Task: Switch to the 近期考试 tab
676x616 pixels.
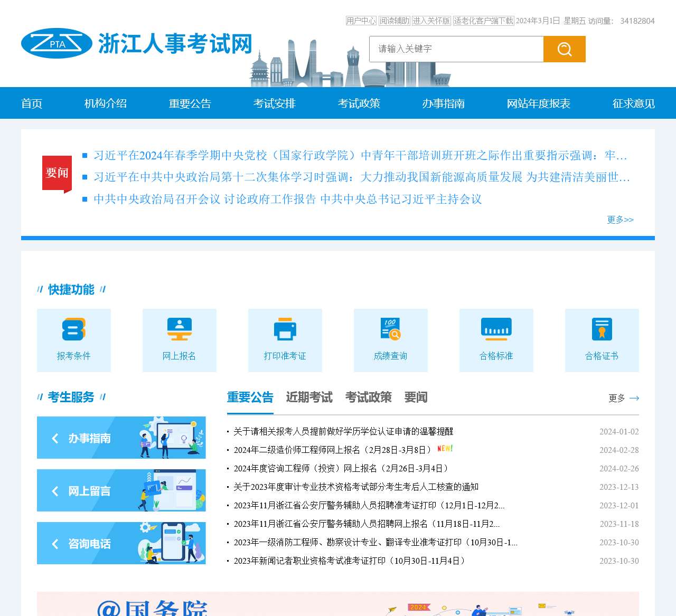Action: [309, 397]
